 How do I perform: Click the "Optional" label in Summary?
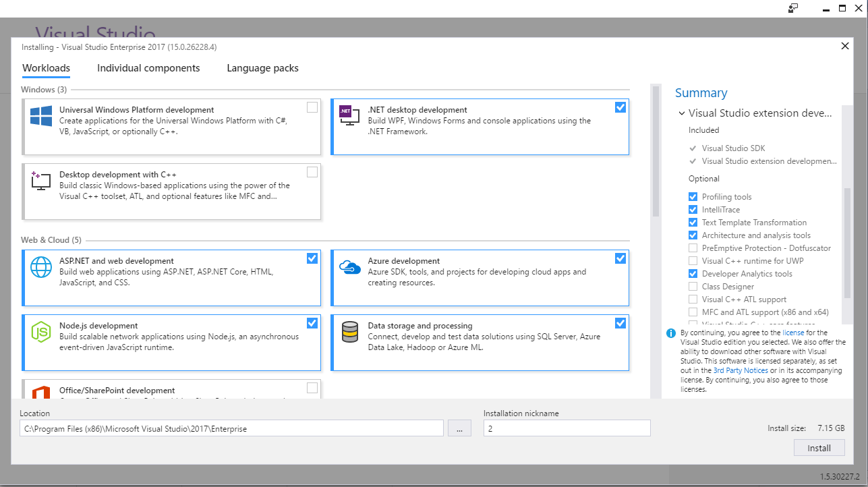point(704,179)
